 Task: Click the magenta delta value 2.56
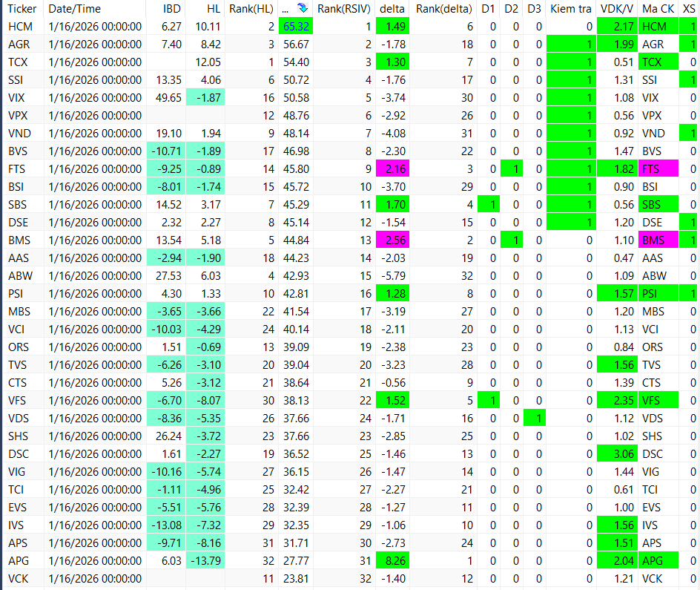(393, 240)
